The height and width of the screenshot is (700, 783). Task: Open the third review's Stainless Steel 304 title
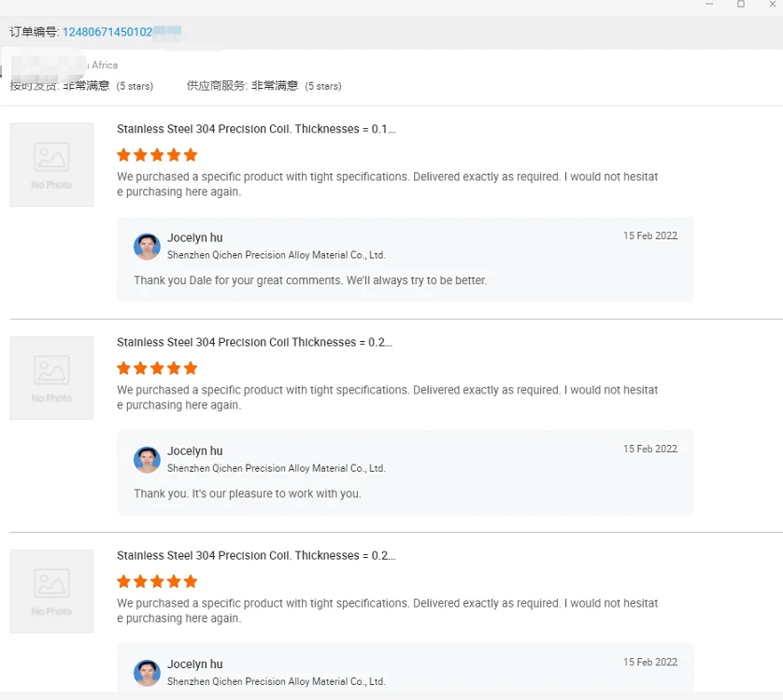tap(256, 555)
